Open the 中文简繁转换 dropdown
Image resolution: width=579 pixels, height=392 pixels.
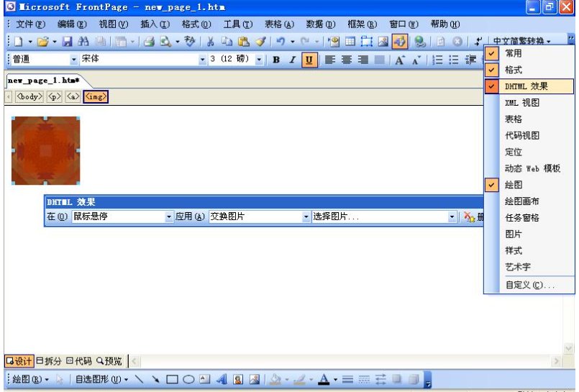[x=521, y=41]
